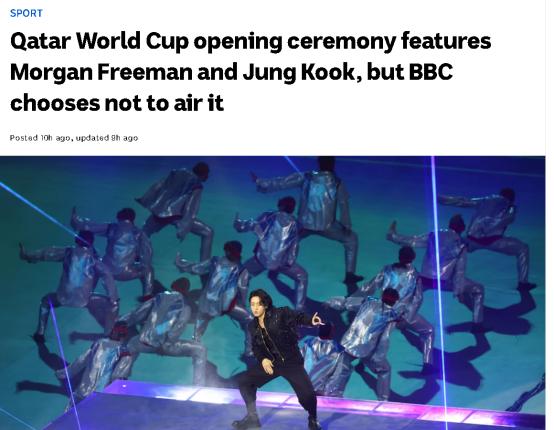554x430 pixels.
Task: Click the words Morgan Freeman in headline
Action: tap(101, 72)
